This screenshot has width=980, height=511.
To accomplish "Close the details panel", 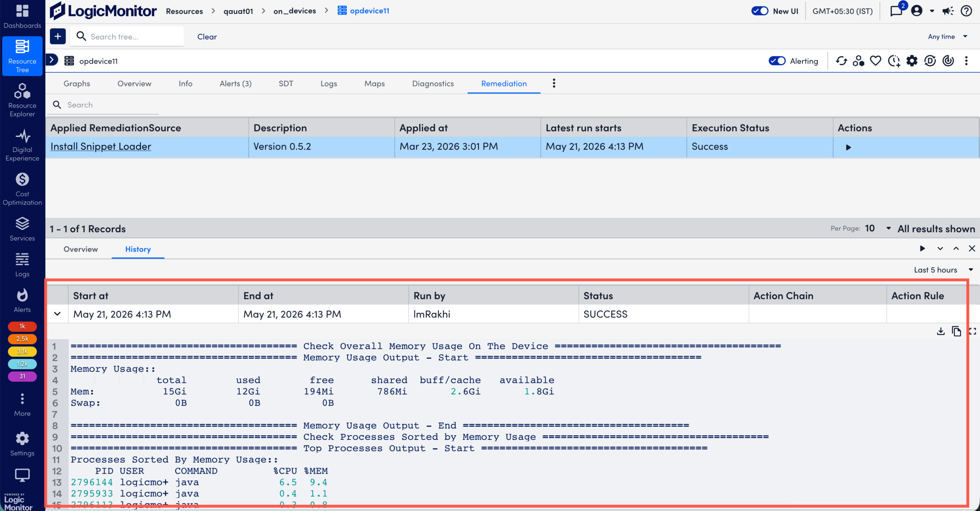I will pyautogui.click(x=972, y=248).
